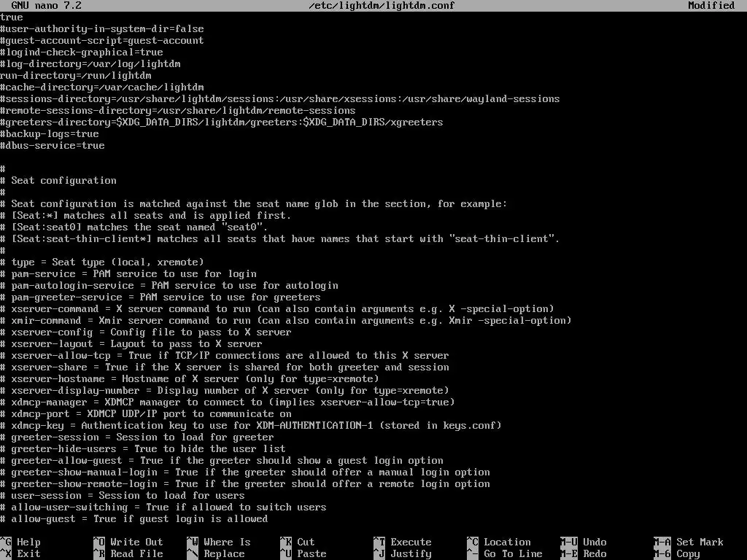Image resolution: width=747 pixels, height=560 pixels.
Task: Click the ^K Cut shortcut
Action: (x=298, y=542)
